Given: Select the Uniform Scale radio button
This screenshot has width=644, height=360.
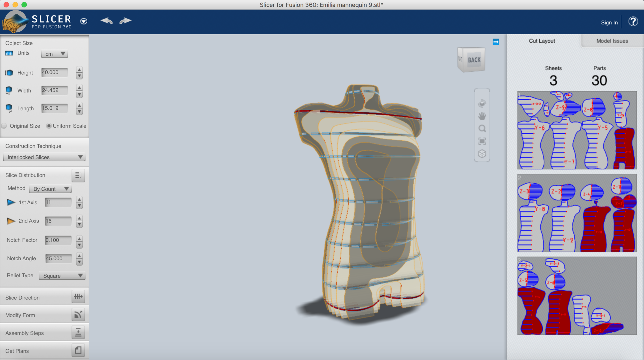Looking at the screenshot, I should tap(49, 126).
